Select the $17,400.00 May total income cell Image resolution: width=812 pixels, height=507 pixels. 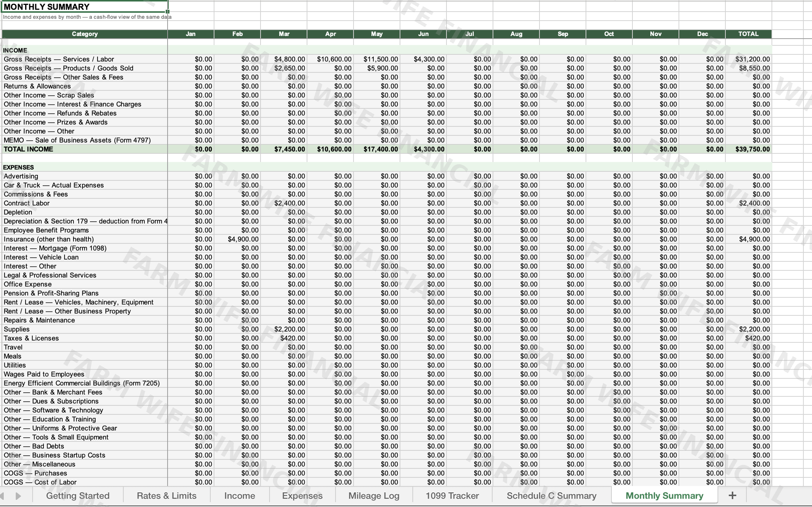377,149
